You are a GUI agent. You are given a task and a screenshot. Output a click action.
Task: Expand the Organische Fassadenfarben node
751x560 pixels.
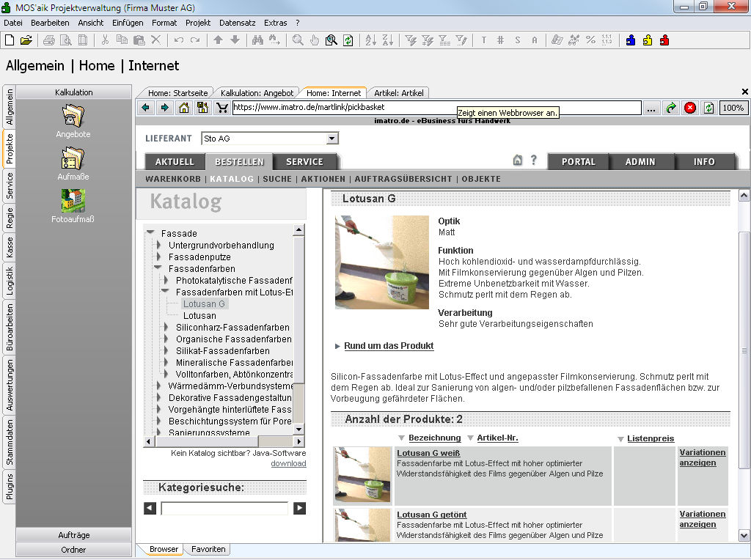coord(166,339)
